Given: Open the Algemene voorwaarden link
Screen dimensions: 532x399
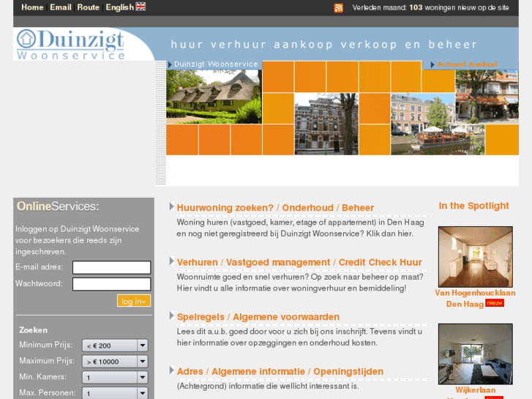Looking at the screenshot, I should [286, 317].
